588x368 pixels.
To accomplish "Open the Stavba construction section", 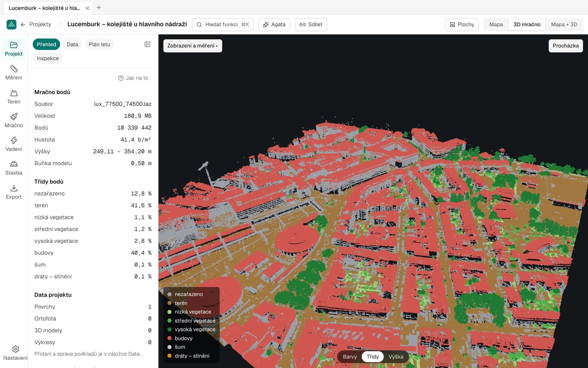I will pos(14,168).
